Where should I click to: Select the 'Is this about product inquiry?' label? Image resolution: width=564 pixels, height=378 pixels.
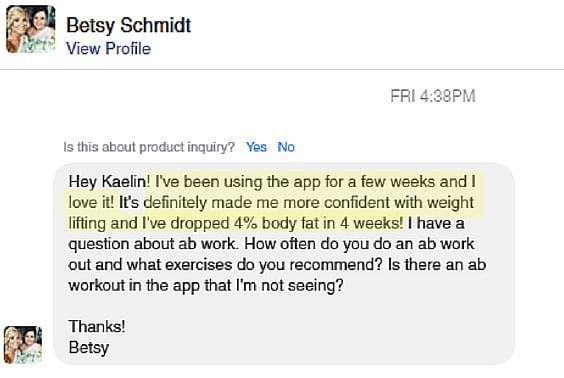click(149, 147)
